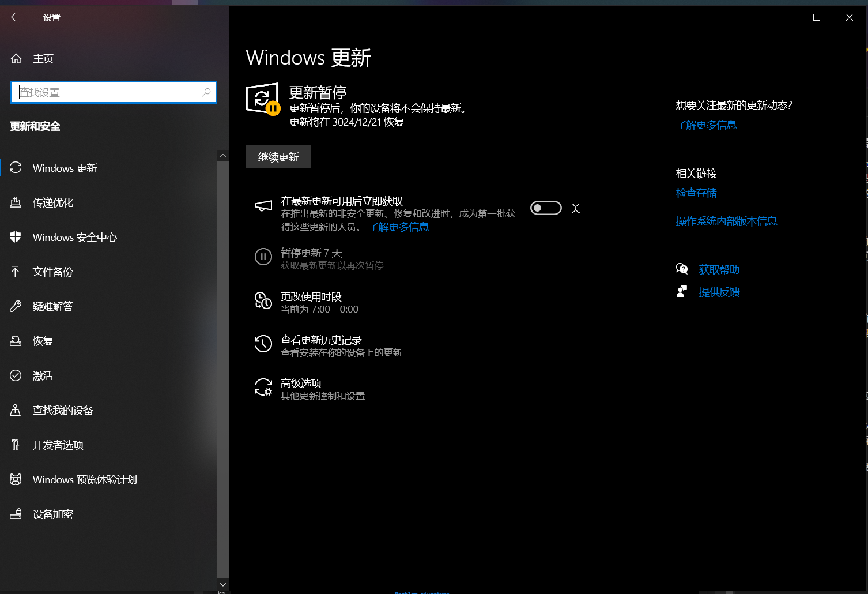Click the back arrow in Settings header
Viewport: 868px width, 594px height.
16,17
